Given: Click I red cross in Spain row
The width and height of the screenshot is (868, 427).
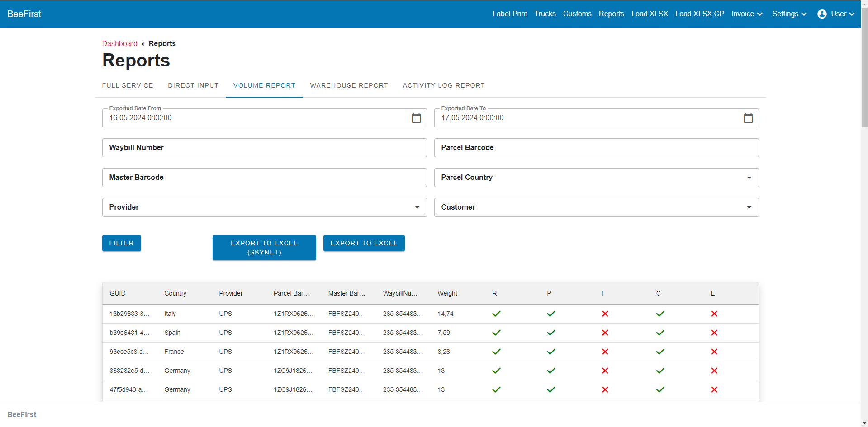Looking at the screenshot, I should click(x=605, y=333).
